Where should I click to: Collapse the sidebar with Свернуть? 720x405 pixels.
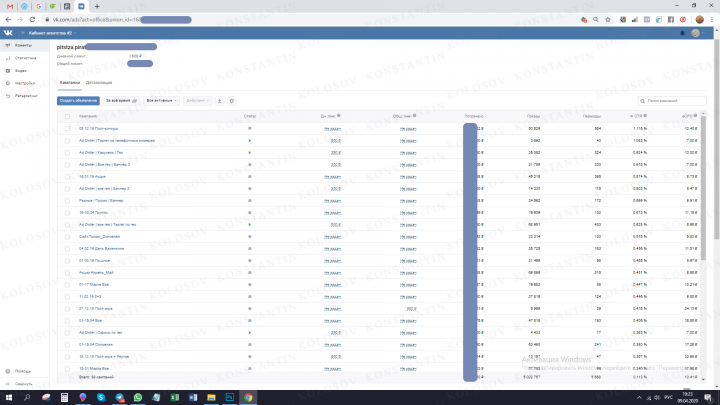click(23, 384)
